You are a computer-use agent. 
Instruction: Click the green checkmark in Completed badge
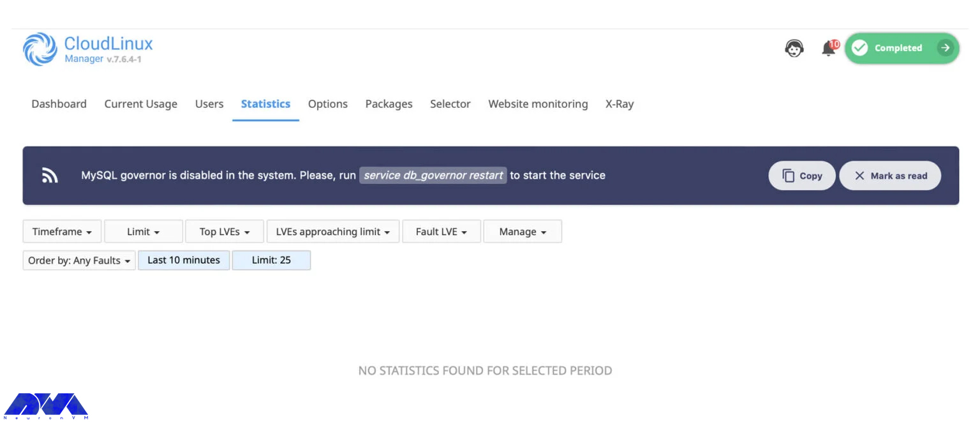[x=861, y=48]
